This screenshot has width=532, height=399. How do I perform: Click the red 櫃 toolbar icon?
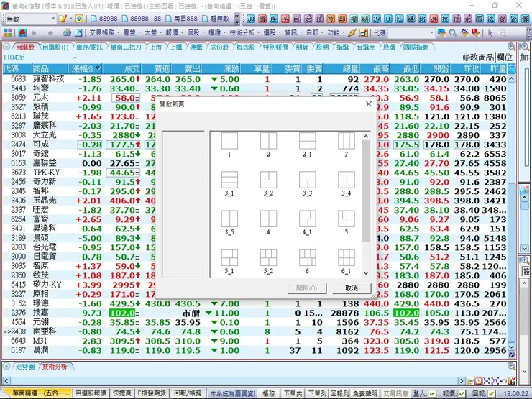[262, 18]
